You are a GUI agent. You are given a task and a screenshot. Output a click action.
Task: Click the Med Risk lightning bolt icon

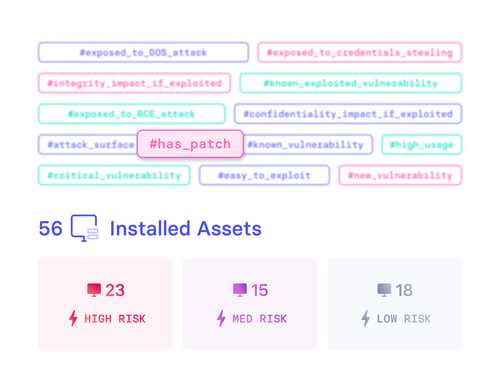(221, 318)
